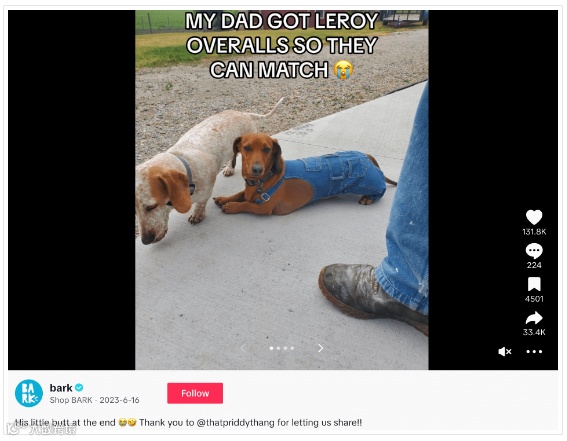This screenshot has width=567, height=441.
Task: Click the dachshund overalls photo slide
Action: pos(282,190)
